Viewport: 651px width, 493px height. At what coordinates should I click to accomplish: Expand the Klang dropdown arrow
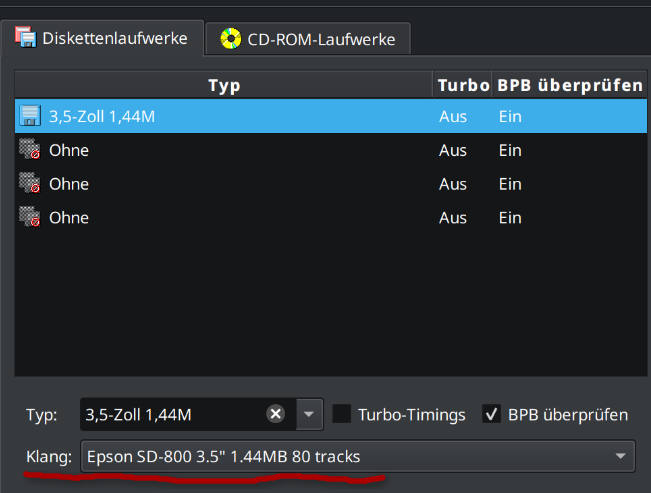620,456
